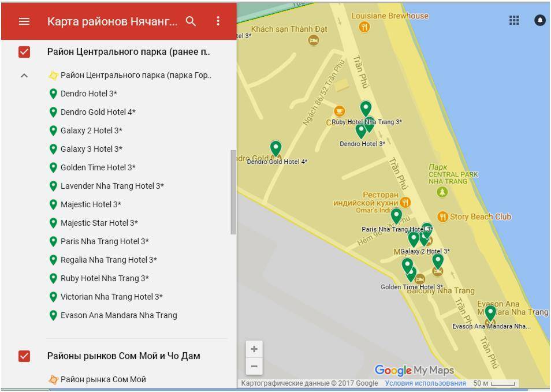Uncheck the Районы рынков Сом Мой и Чо Дам checkbox
551x392 pixels.
(x=24, y=356)
